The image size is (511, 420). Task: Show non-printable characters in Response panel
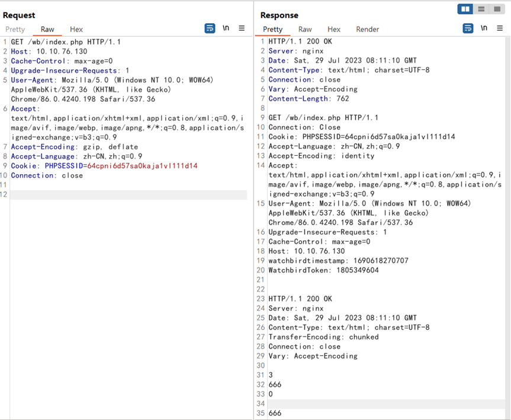[484, 28]
